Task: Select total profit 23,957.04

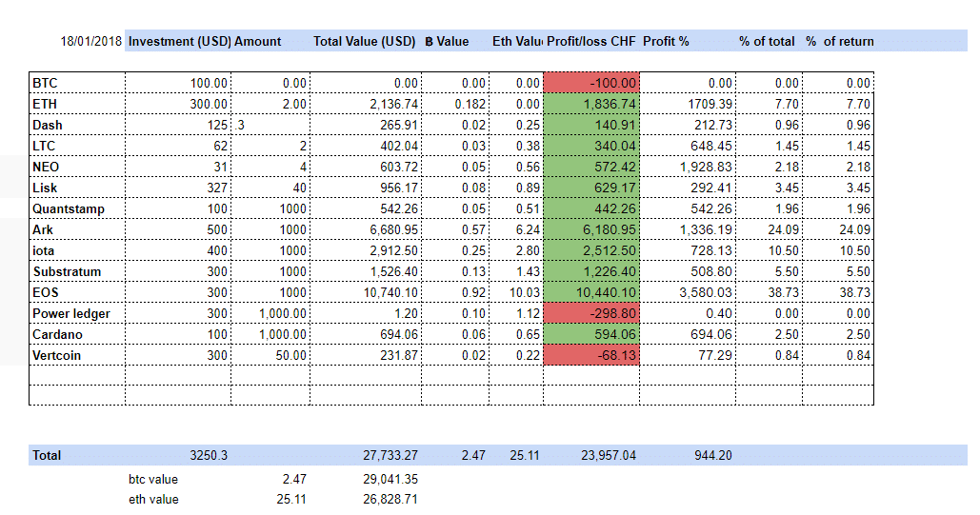Action: point(609,456)
